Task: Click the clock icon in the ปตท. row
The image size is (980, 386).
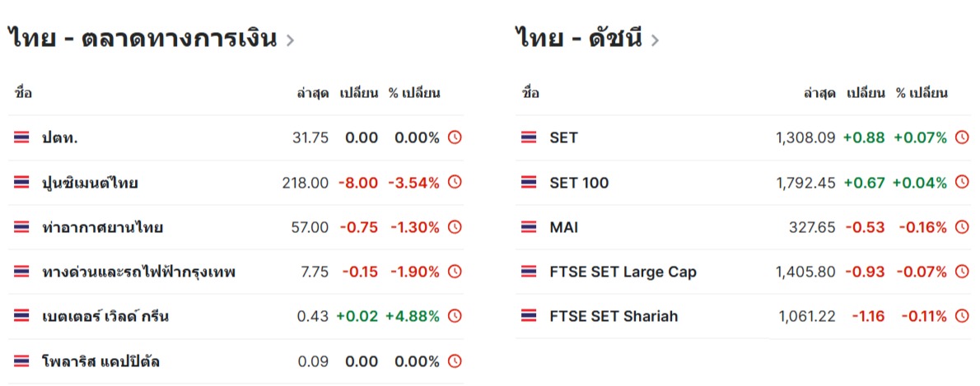Action: click(x=455, y=137)
